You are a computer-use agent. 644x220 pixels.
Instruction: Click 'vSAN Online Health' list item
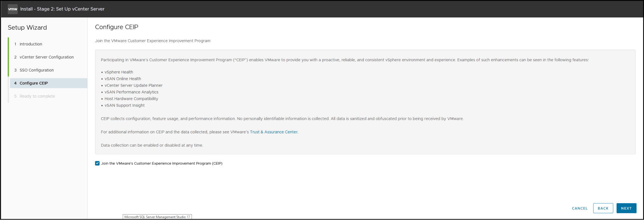123,79
